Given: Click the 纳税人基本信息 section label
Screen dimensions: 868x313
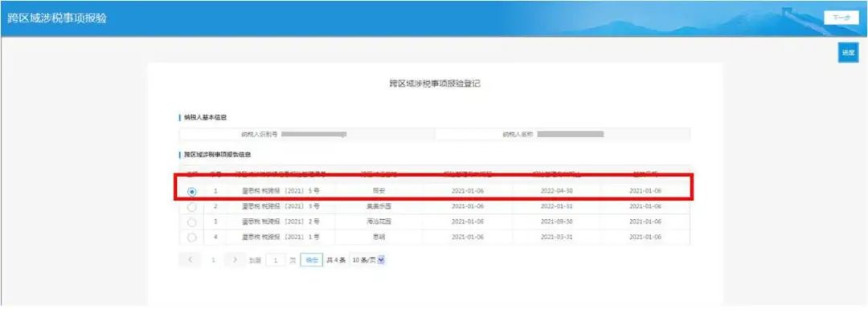Looking at the screenshot, I should (x=206, y=118).
